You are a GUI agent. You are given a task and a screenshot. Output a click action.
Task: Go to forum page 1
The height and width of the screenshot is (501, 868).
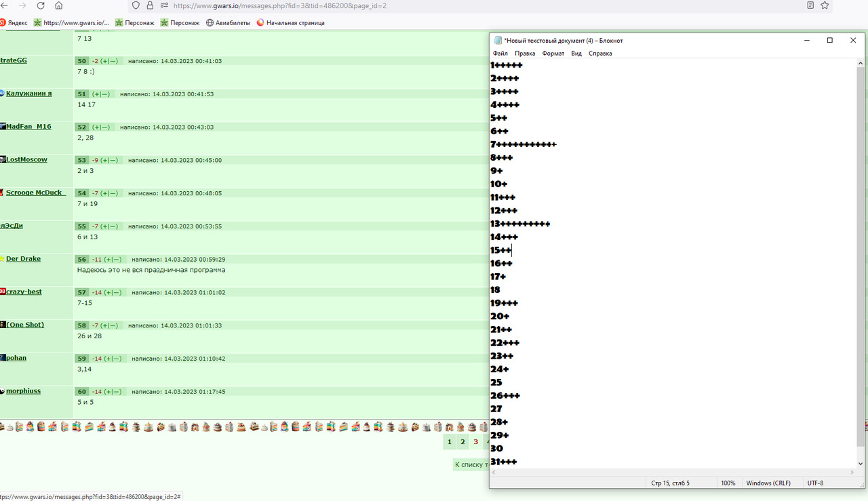449,442
